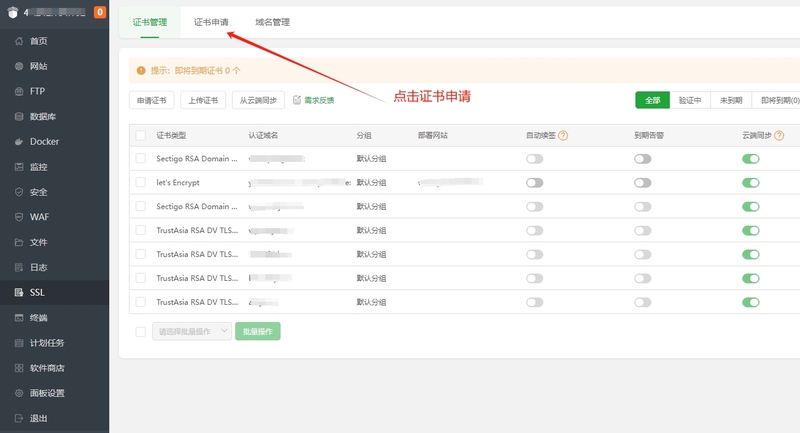This screenshot has width=800, height=433.
Task: Open the 首页 home icon in sidebar
Action: (x=19, y=41)
